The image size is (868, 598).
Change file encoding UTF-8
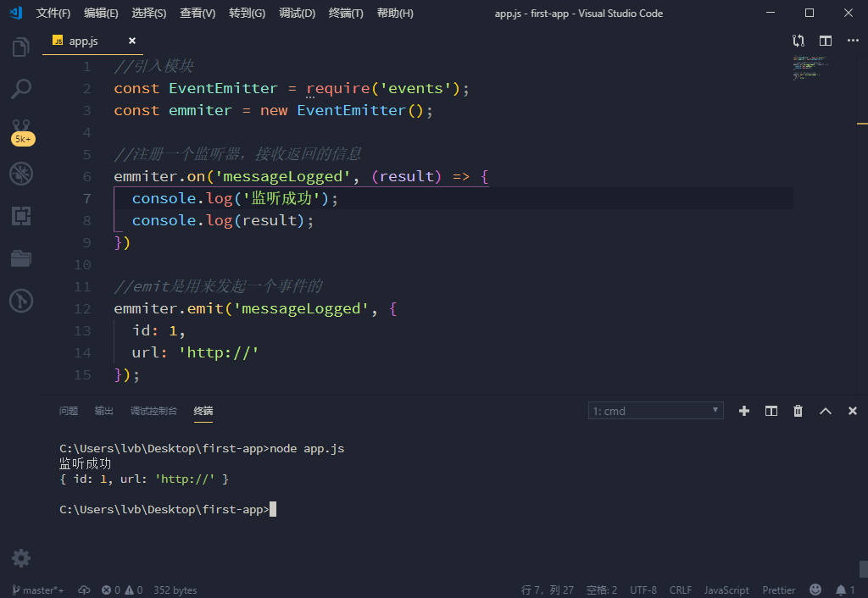[x=643, y=590]
